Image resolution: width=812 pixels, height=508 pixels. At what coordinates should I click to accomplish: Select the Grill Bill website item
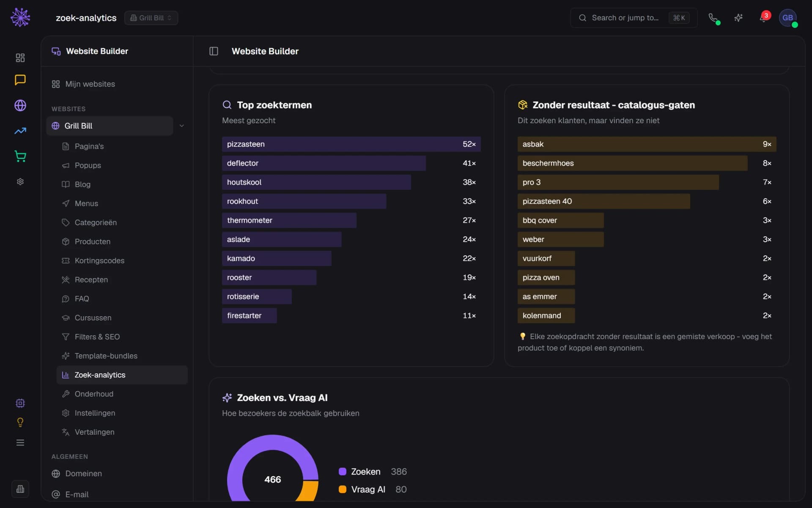tap(110, 126)
